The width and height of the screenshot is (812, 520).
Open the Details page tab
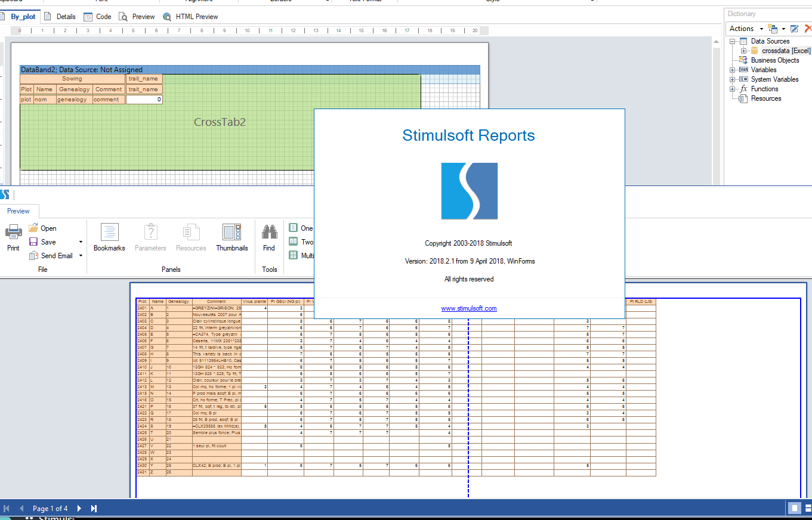tap(60, 17)
